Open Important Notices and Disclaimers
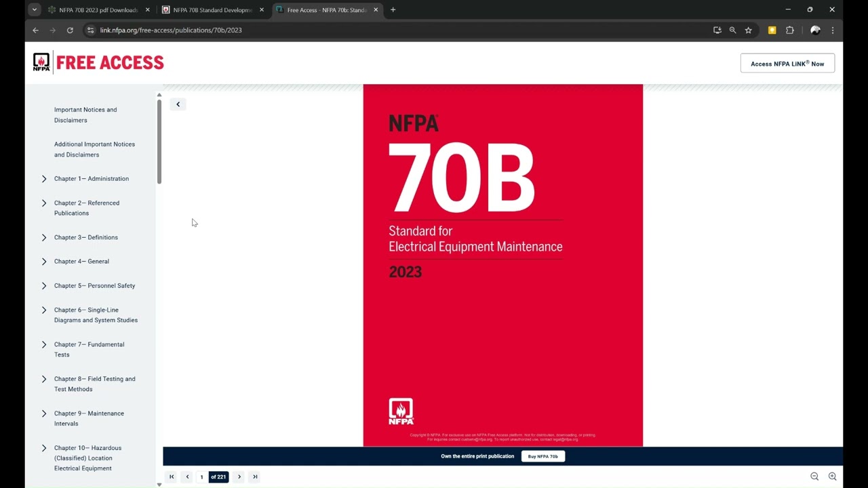 click(x=85, y=115)
